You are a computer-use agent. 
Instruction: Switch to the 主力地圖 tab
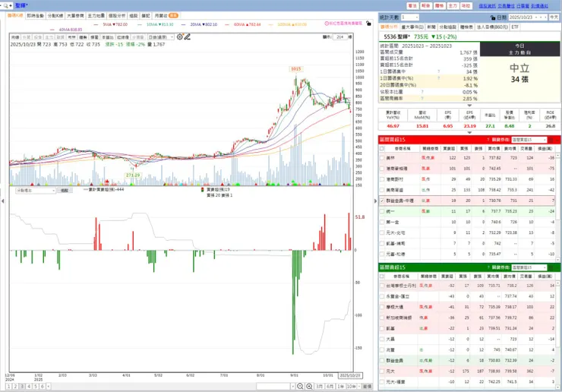tap(96, 16)
